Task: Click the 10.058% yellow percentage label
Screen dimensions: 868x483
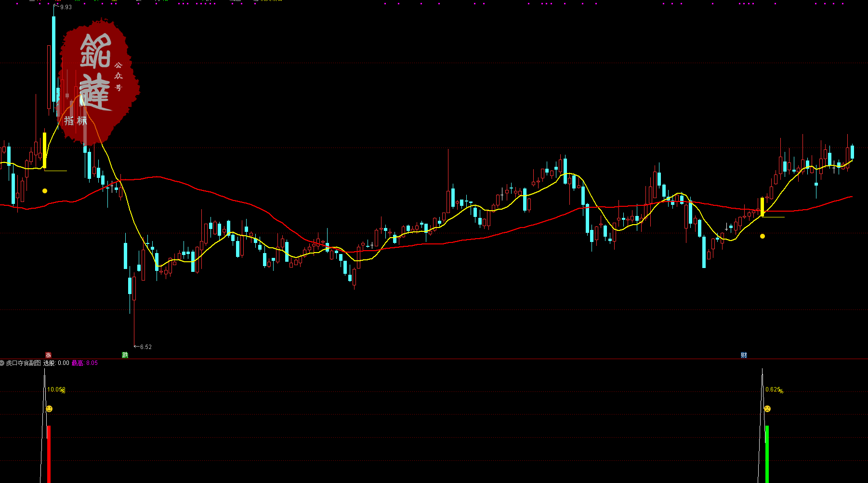Action: coord(56,389)
